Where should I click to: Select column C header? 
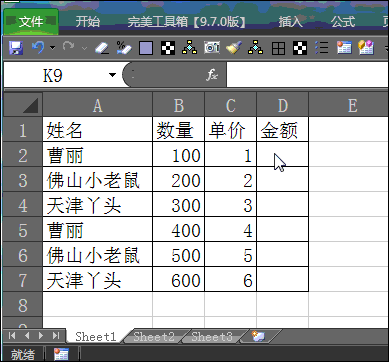pos(230,105)
